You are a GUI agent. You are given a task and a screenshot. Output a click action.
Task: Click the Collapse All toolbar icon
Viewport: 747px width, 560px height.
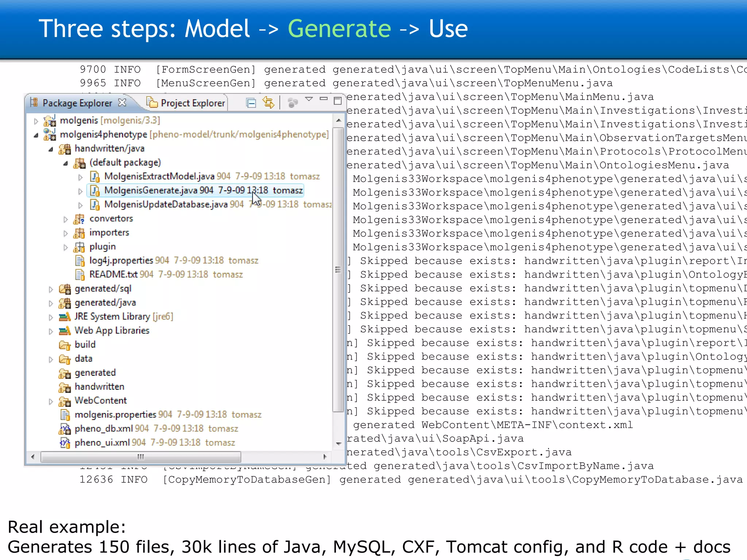tap(251, 103)
